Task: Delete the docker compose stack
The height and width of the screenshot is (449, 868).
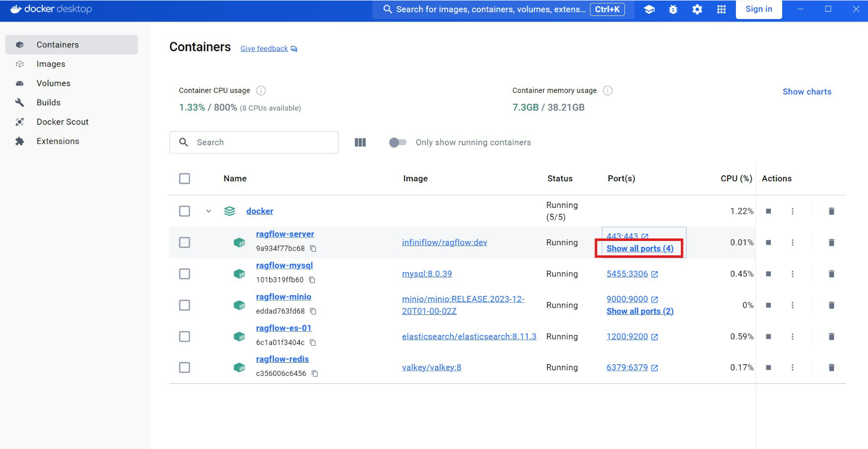Action: [x=832, y=211]
